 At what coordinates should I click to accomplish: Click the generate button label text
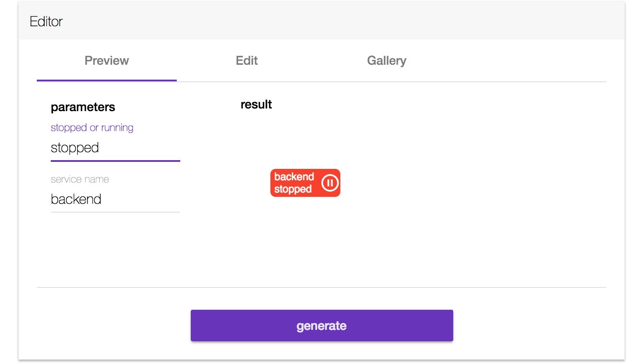click(x=322, y=325)
